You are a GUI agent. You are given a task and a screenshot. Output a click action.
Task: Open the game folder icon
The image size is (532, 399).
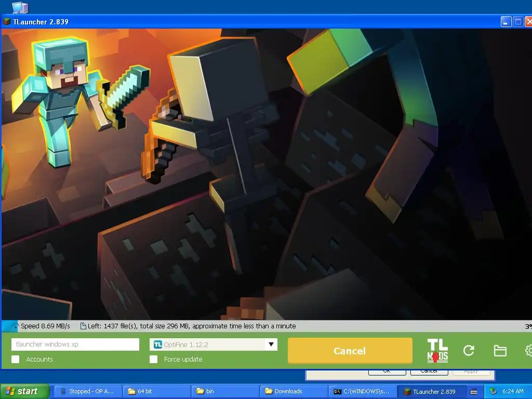coord(500,351)
